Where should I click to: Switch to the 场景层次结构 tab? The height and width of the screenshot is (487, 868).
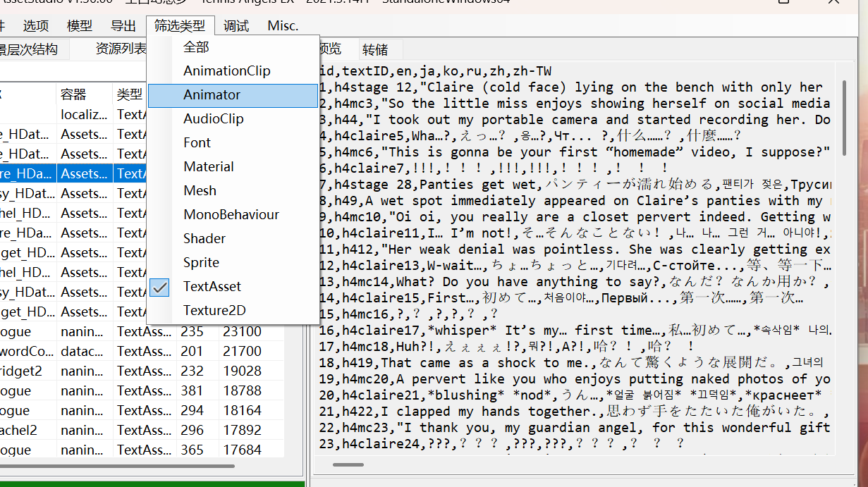(34, 49)
